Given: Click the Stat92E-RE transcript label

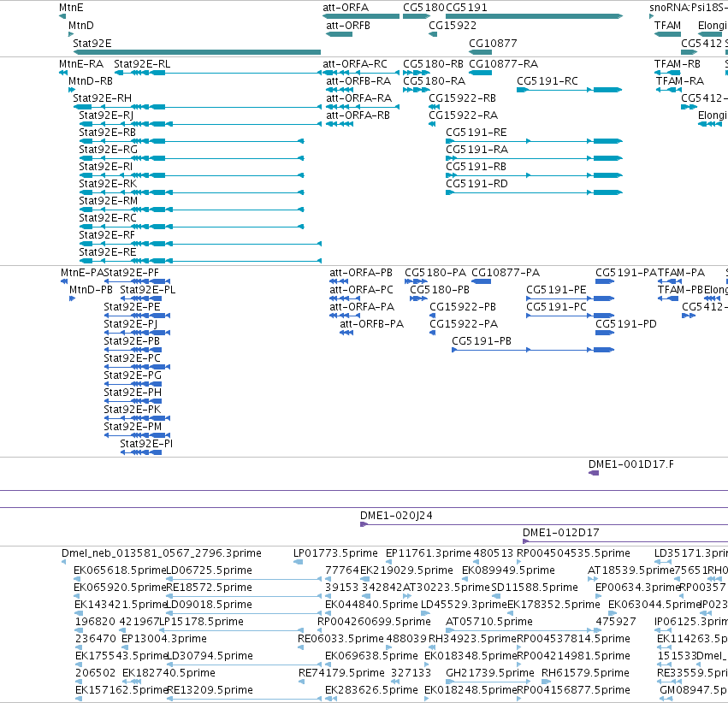Looking at the screenshot, I should click(108, 252).
